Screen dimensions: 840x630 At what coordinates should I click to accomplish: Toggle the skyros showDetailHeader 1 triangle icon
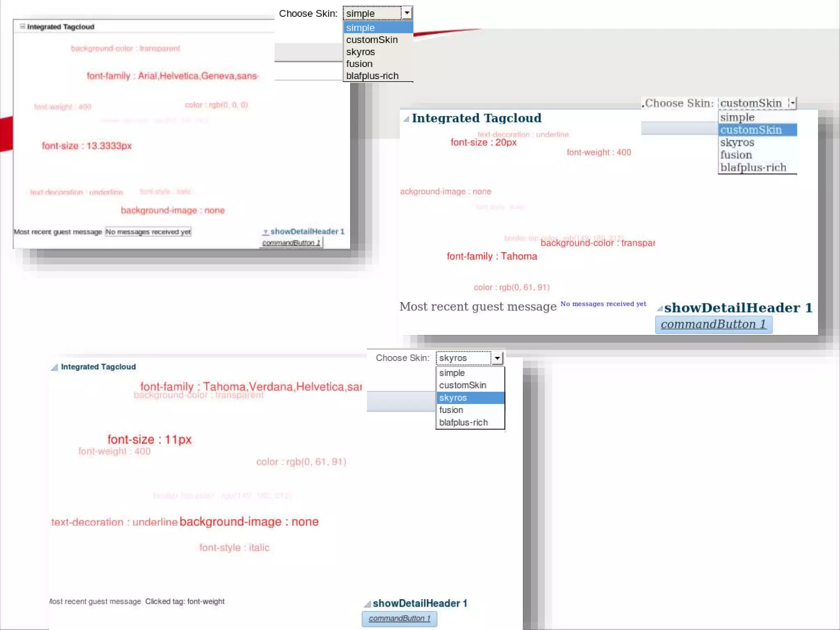click(367, 604)
